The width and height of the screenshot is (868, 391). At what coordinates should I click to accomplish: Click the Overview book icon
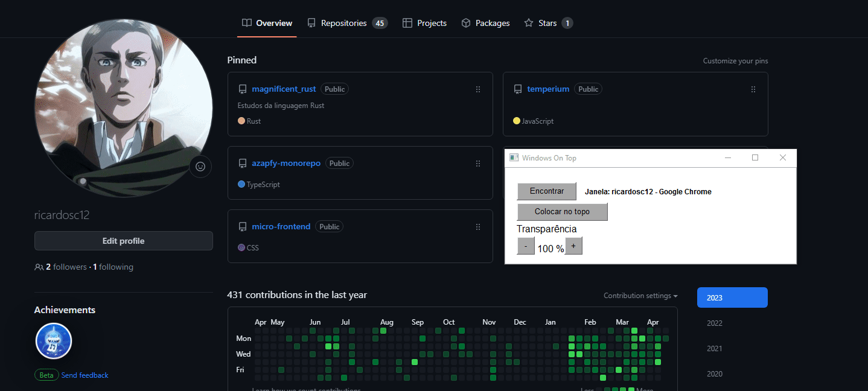[x=247, y=23]
